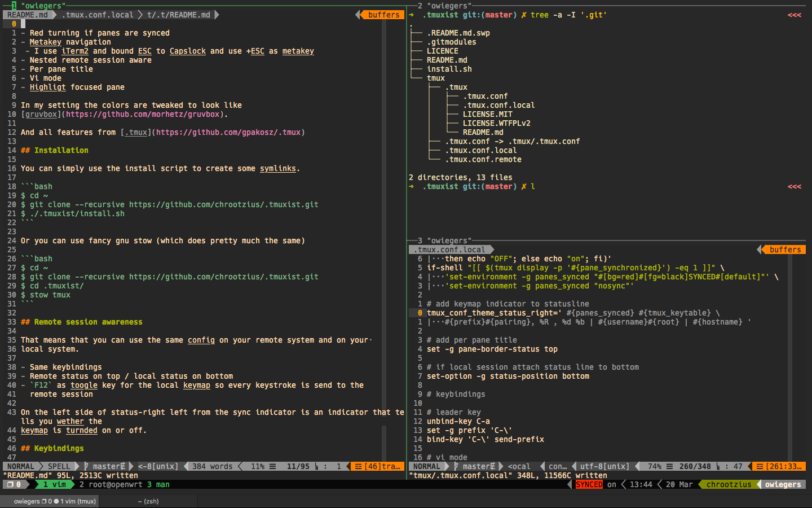Click NORMAL mode indicator in right vim statusline
This screenshot has width=812, height=508.
pos(427,466)
